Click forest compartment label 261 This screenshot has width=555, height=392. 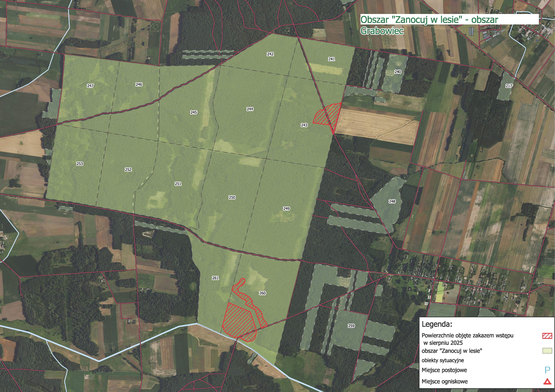[x=215, y=278]
